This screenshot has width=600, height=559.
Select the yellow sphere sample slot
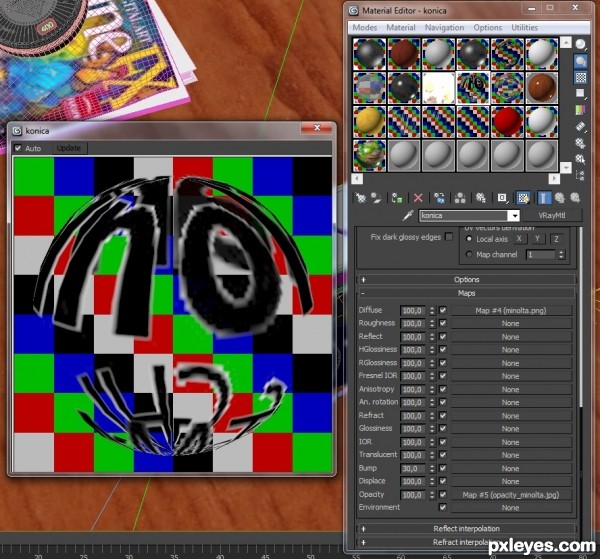tap(369, 122)
